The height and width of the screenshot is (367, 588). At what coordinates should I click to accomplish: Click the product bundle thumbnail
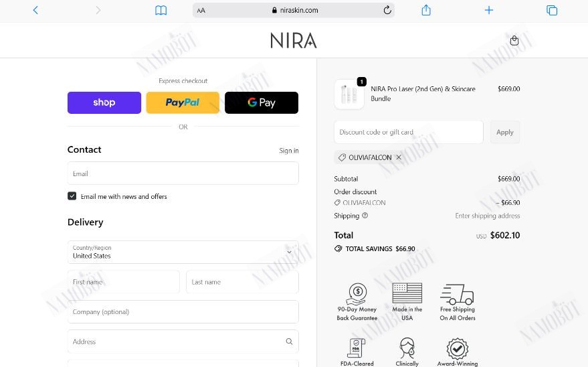pyautogui.click(x=349, y=94)
